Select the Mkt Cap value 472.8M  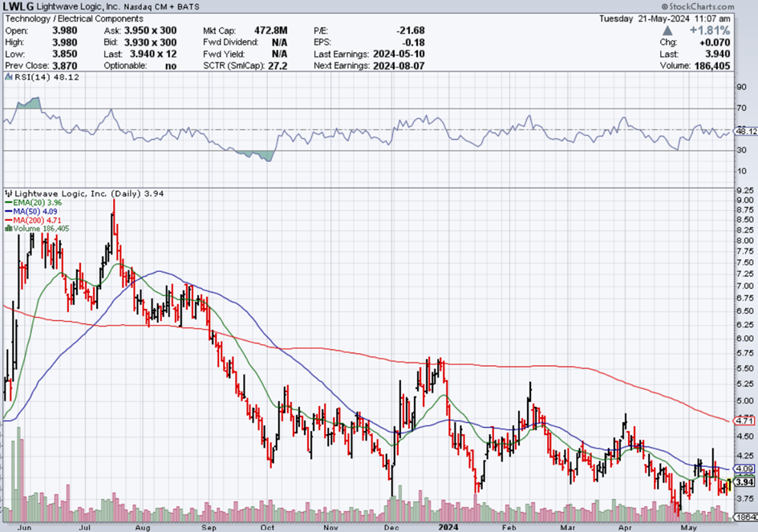point(271,30)
